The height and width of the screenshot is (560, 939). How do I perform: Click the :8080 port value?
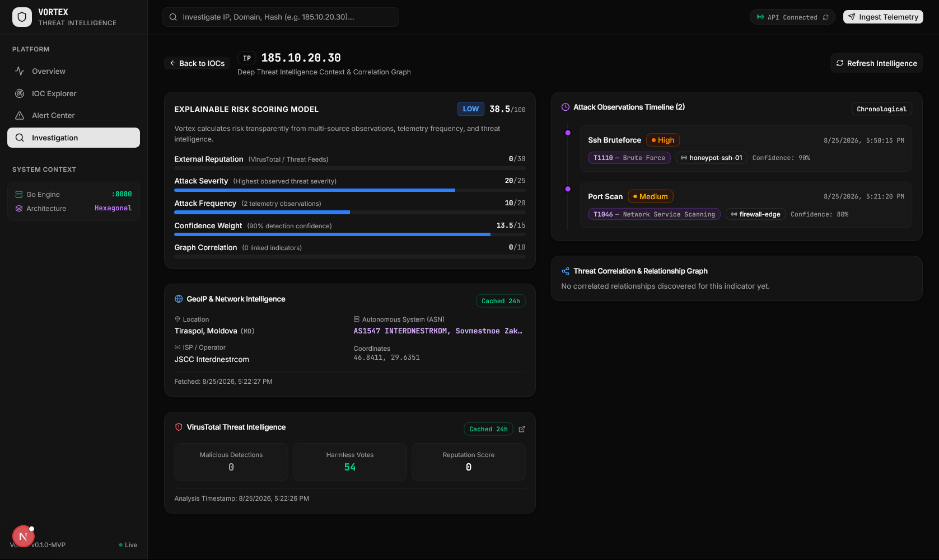pyautogui.click(x=122, y=194)
